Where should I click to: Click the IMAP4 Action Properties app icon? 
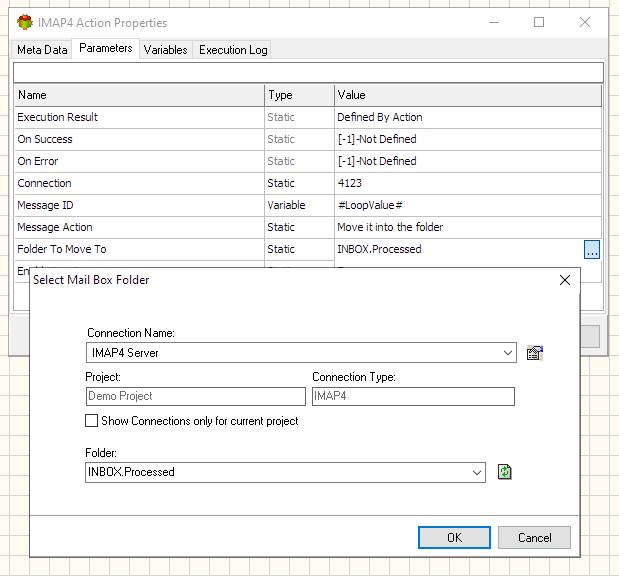click(x=25, y=23)
